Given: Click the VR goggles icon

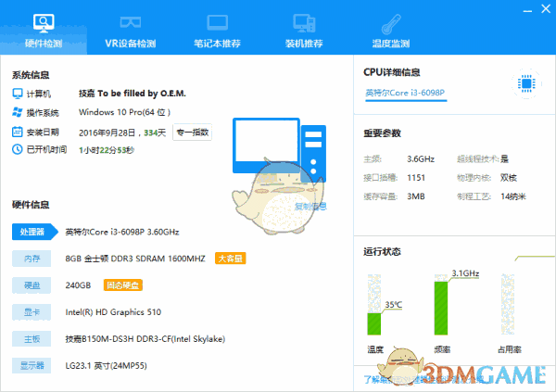Looking at the screenshot, I should [x=131, y=22].
